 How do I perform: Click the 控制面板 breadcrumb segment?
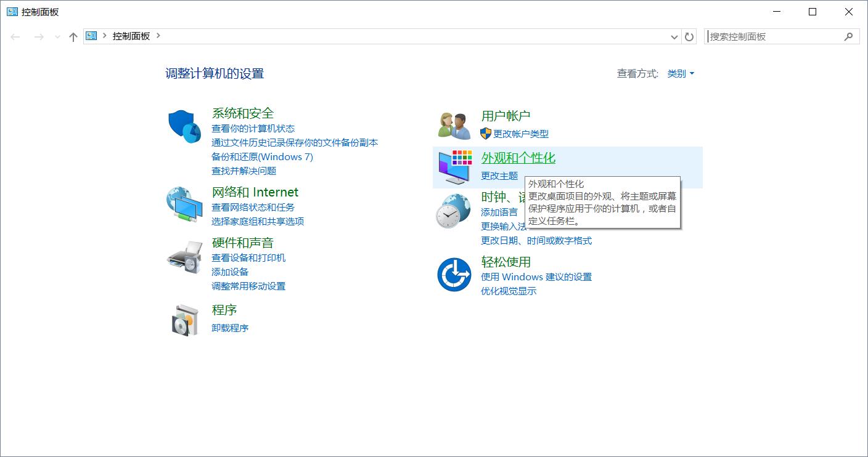[131, 36]
